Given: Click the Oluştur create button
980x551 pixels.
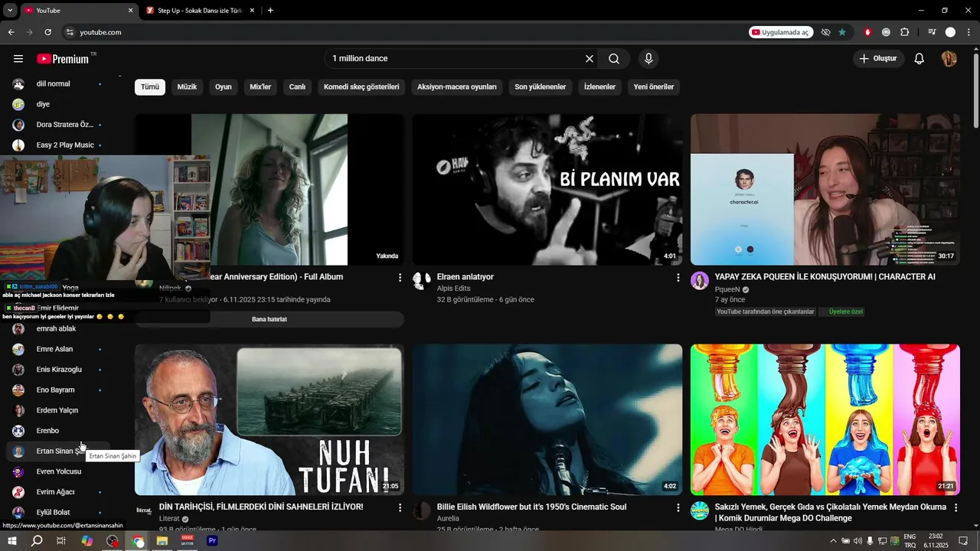Looking at the screenshot, I should [x=878, y=59].
